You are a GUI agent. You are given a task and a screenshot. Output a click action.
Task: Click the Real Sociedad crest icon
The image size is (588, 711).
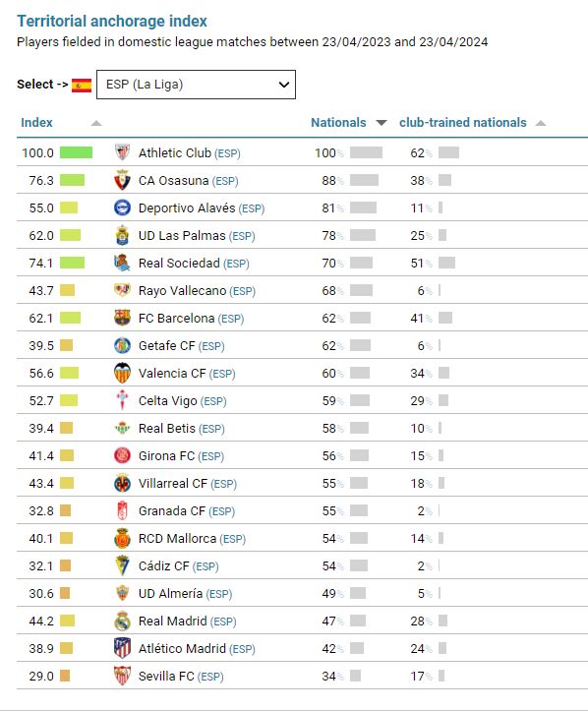point(122,263)
